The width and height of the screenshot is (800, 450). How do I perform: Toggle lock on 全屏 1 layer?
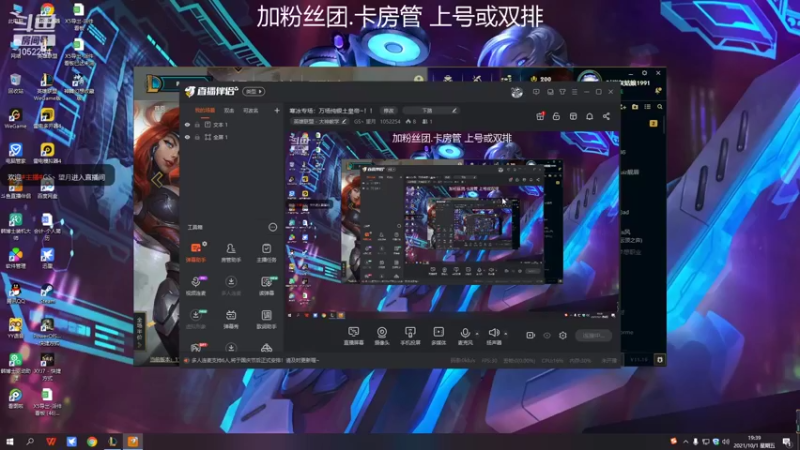[197, 137]
